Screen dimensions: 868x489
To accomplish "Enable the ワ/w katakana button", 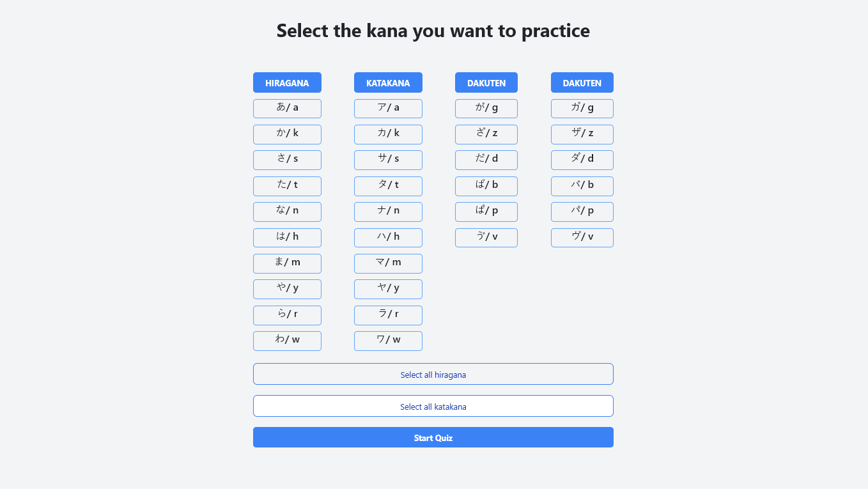I will 388,341.
